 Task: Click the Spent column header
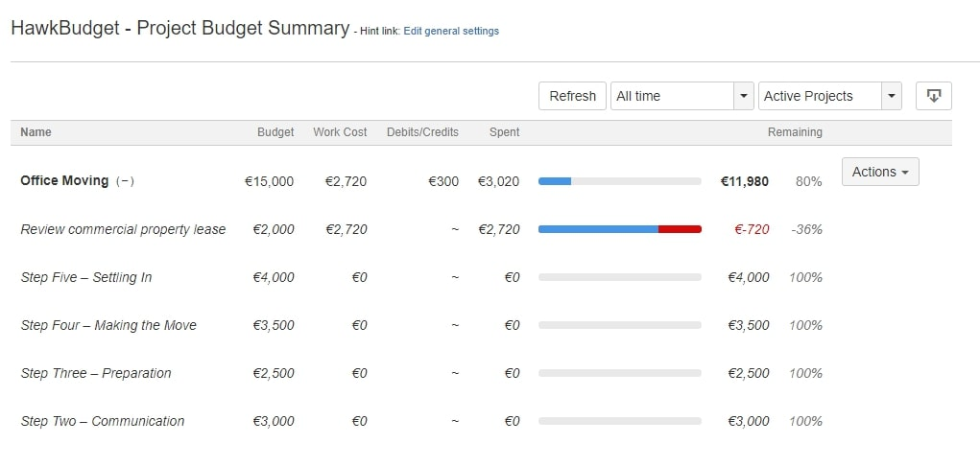pos(504,132)
